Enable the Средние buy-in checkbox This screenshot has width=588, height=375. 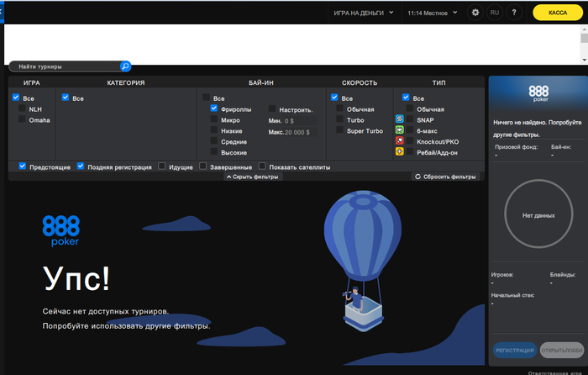tap(213, 140)
